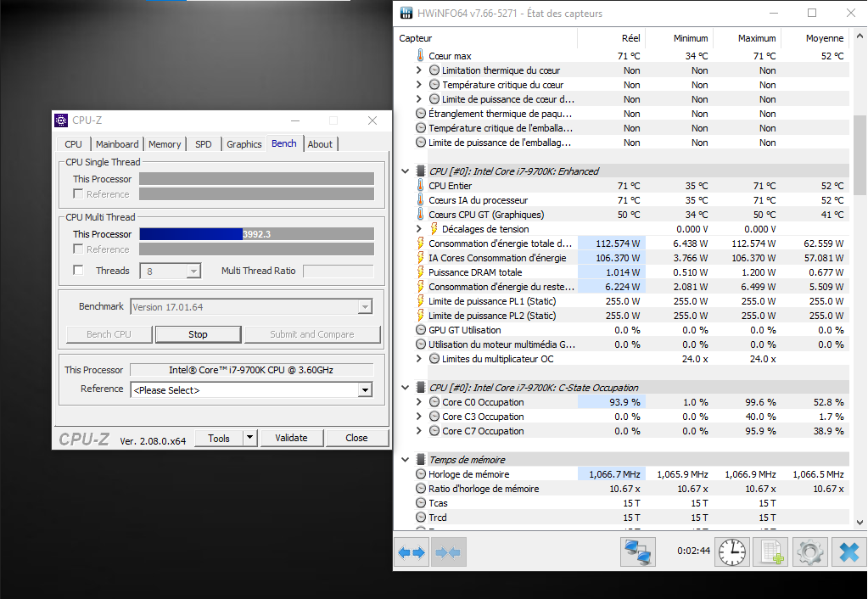
Task: Click lightning icon beside Limite de puissance PL1
Action: (x=420, y=300)
